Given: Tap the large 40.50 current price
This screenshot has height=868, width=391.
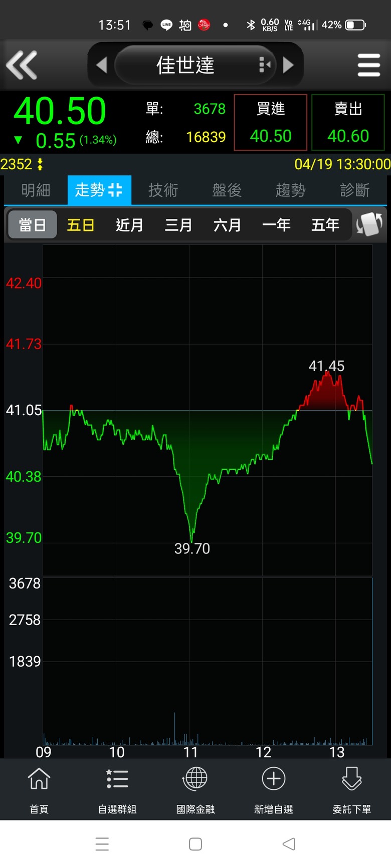Looking at the screenshot, I should pyautogui.click(x=60, y=111).
